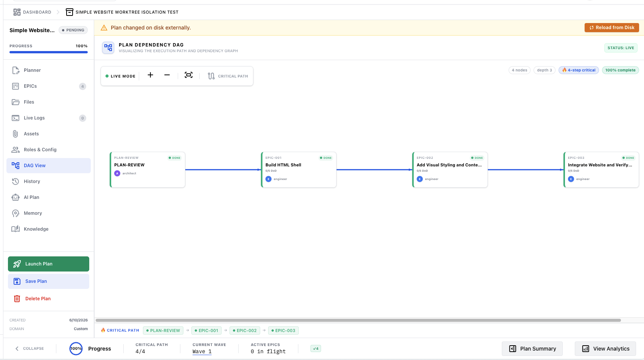Click engineer avatar on EPIC-003 node

571,179
